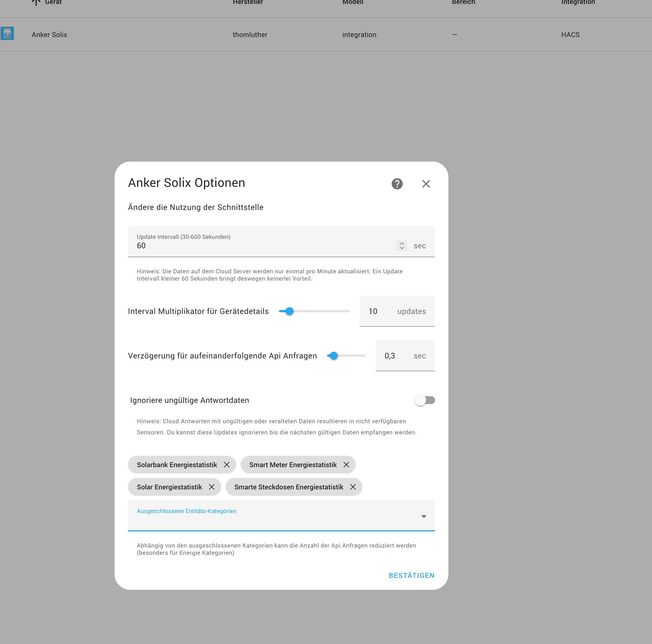Open the help icon in the dialog header
652x644 pixels.
pyautogui.click(x=397, y=184)
